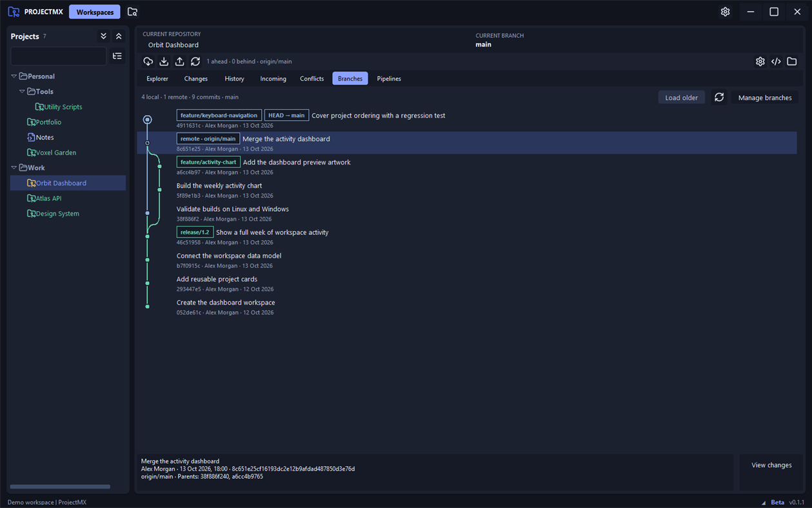Click the ProjectMX logo icon

click(14, 12)
